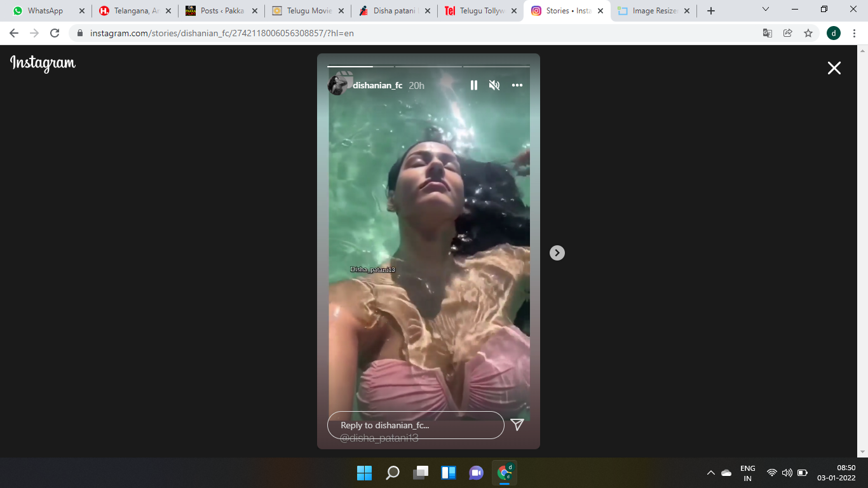
Task: Click the dishanian_fc profile avatar
Action: [337, 85]
